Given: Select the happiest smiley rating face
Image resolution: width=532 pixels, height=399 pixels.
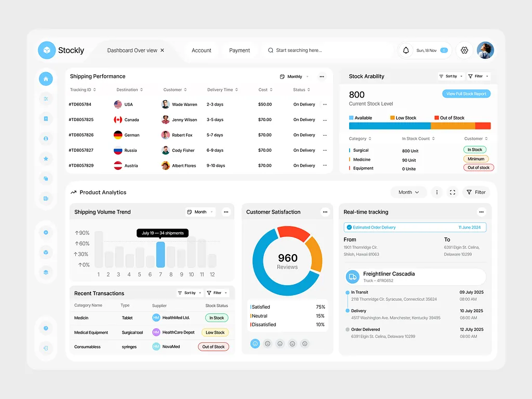Looking at the screenshot, I should click(255, 343).
